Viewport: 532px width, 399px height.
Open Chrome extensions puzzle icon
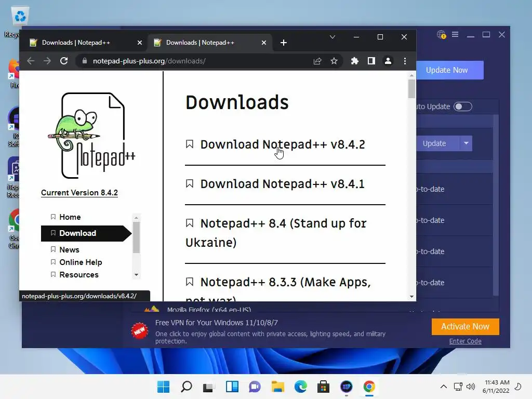[x=354, y=61]
